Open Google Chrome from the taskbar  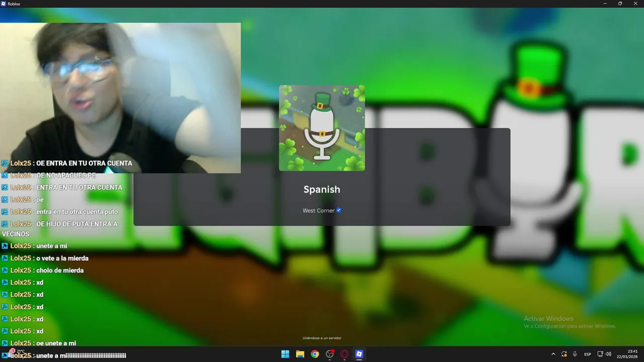(x=315, y=354)
